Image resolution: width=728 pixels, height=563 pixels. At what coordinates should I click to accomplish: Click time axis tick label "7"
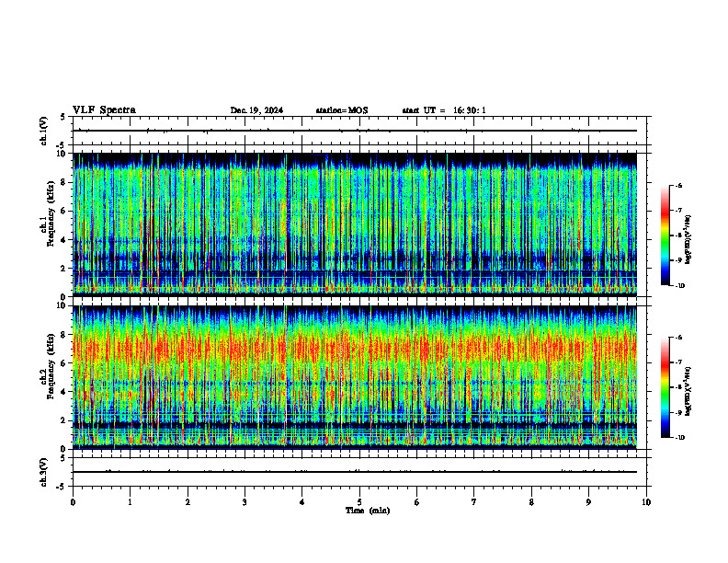[474, 502]
